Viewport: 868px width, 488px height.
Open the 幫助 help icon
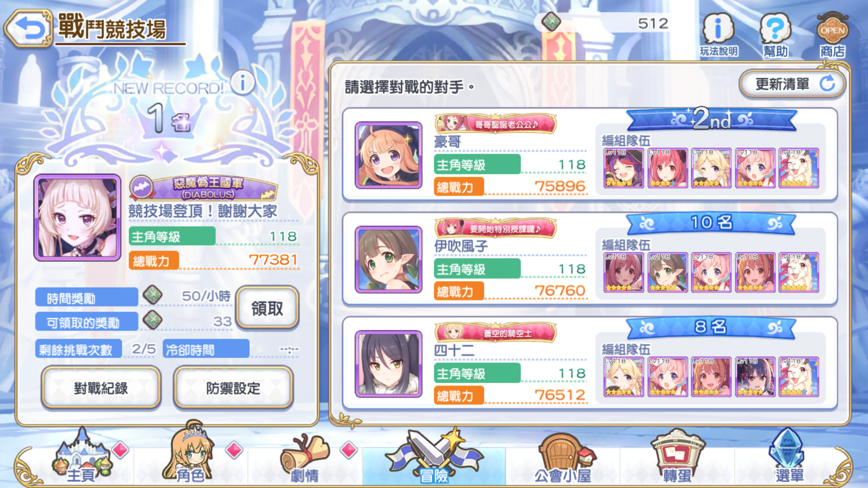click(775, 35)
